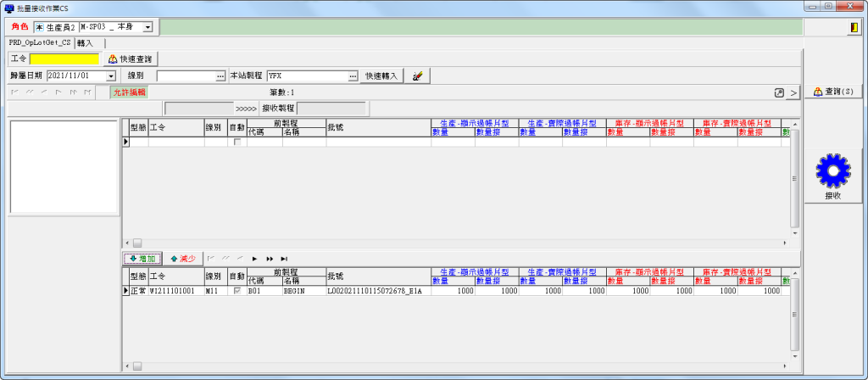
Task: Jump to last record in lower navigator
Action: coord(284,258)
